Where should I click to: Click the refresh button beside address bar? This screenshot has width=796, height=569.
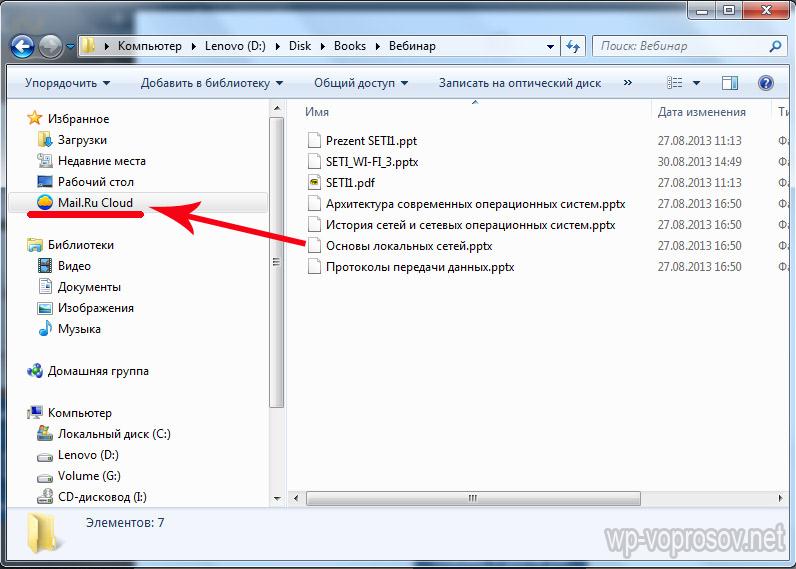pos(574,46)
